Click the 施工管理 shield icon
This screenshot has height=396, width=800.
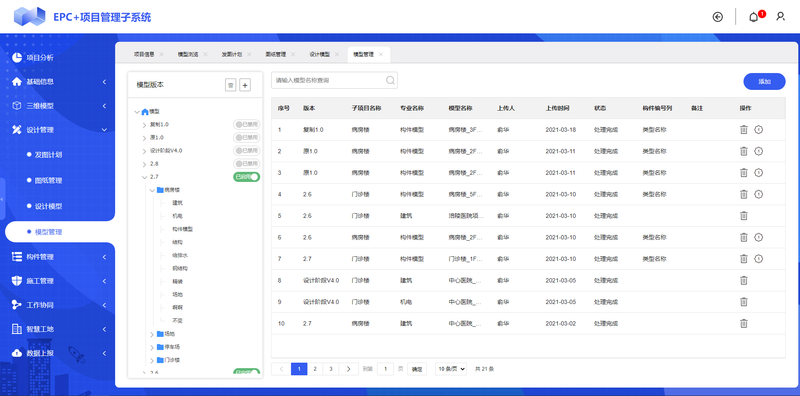(x=17, y=281)
